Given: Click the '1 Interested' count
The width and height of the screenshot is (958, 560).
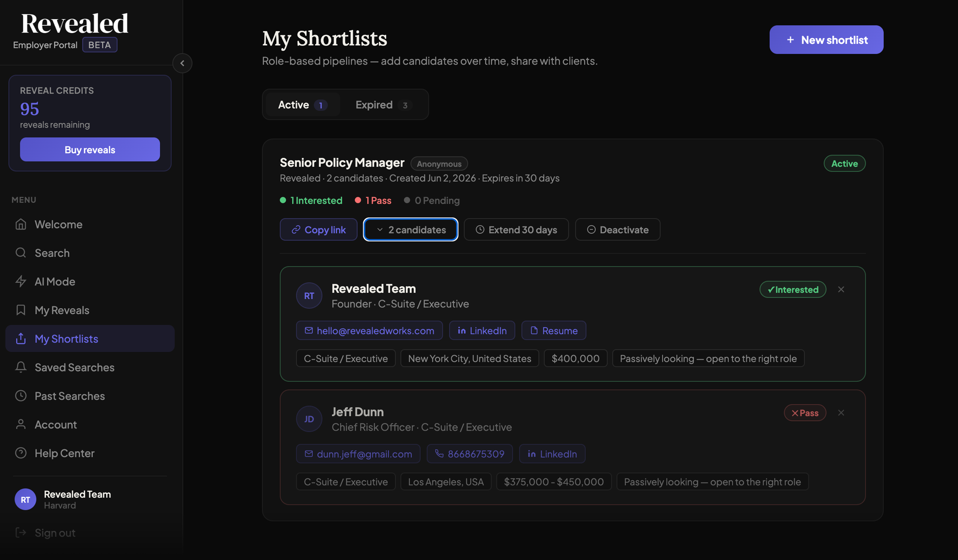Looking at the screenshot, I should point(311,200).
